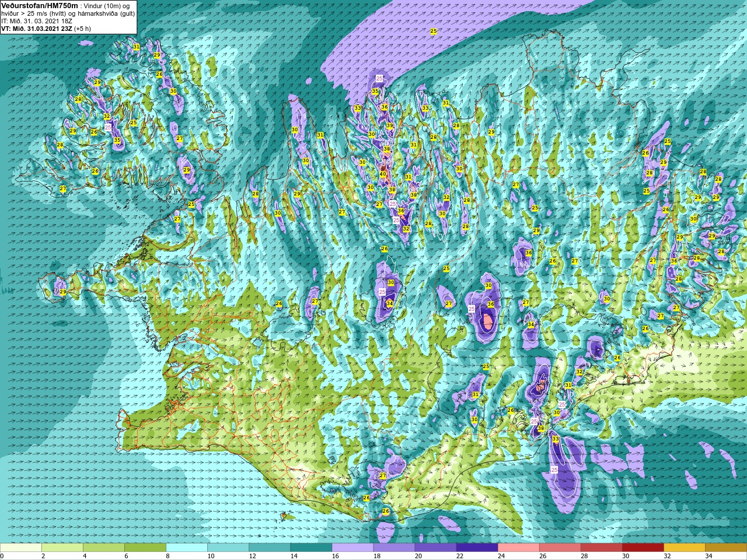Click the 'hámarkshviða (gult)' description text
The width and height of the screenshot is (747, 560).
pos(107,13)
